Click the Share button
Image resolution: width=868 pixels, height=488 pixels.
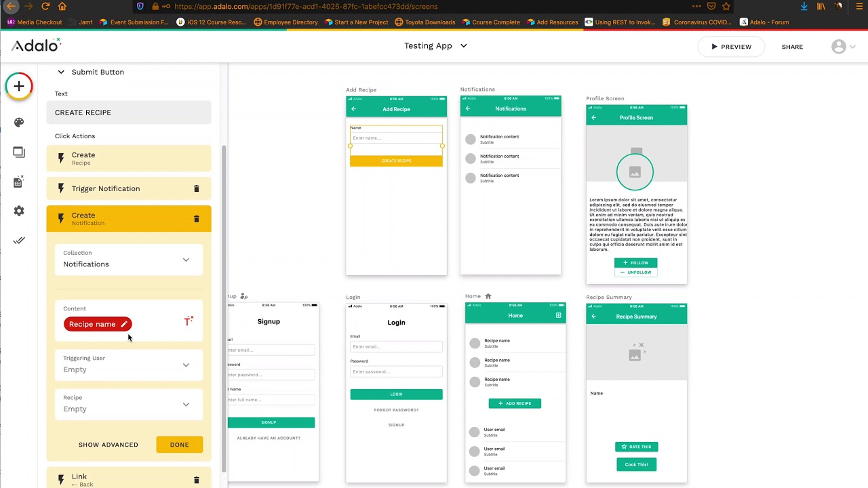(x=792, y=47)
